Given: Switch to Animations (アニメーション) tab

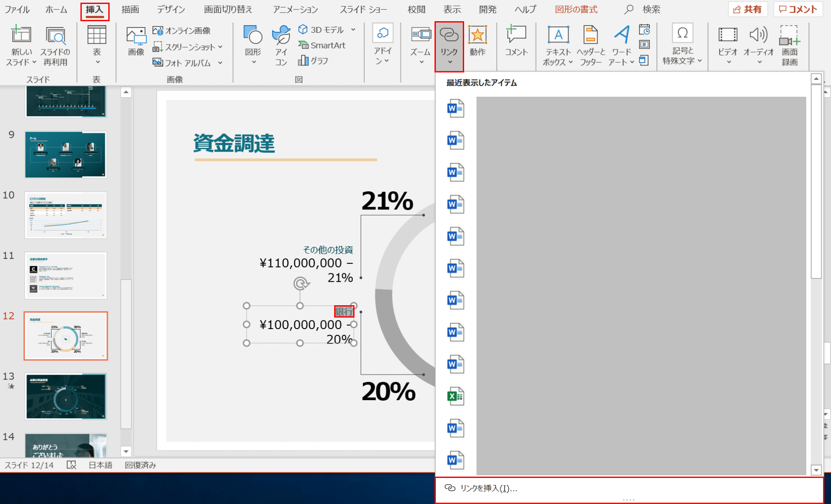Looking at the screenshot, I should (295, 9).
